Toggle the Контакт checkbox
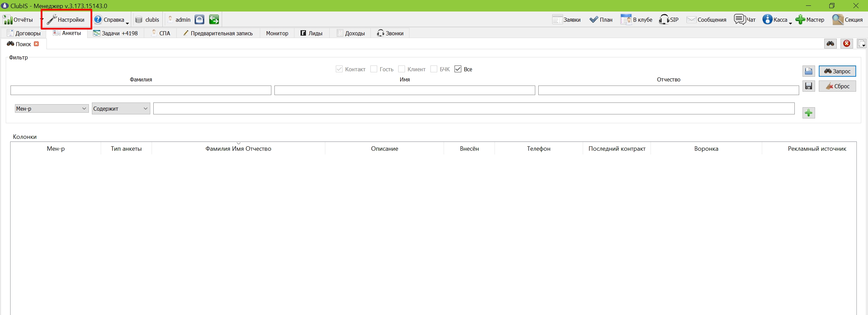This screenshot has height=315, width=868. pos(339,69)
